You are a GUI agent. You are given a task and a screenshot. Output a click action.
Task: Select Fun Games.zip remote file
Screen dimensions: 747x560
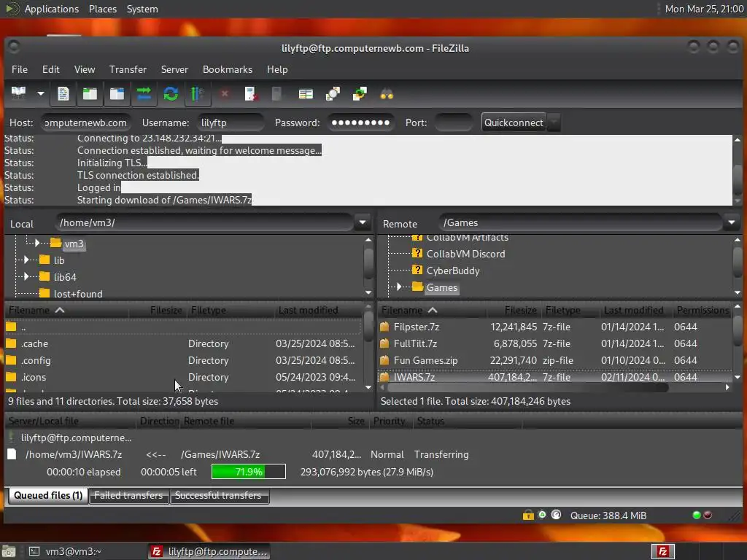click(555, 360)
